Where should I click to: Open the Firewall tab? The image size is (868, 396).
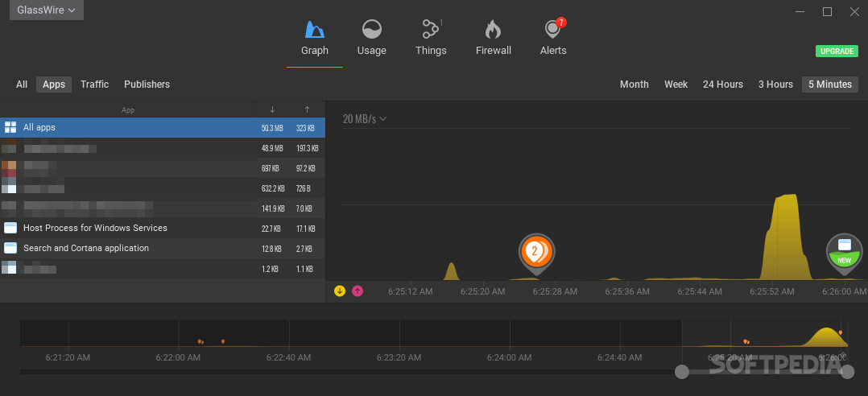pos(494,38)
